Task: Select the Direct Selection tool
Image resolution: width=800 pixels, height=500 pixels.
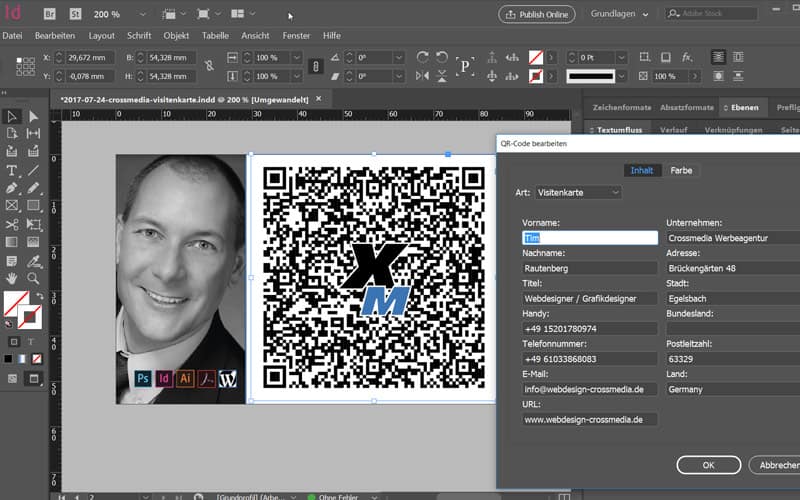Action: [33, 116]
